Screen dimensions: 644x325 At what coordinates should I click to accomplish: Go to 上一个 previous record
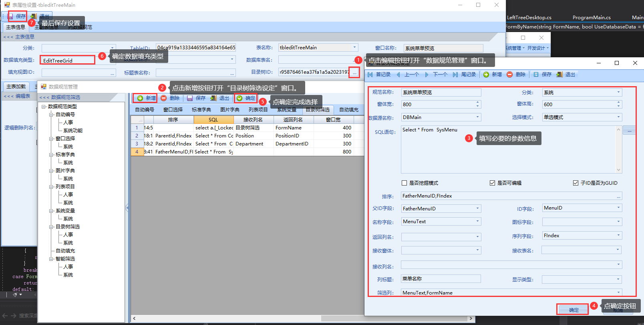click(x=408, y=75)
